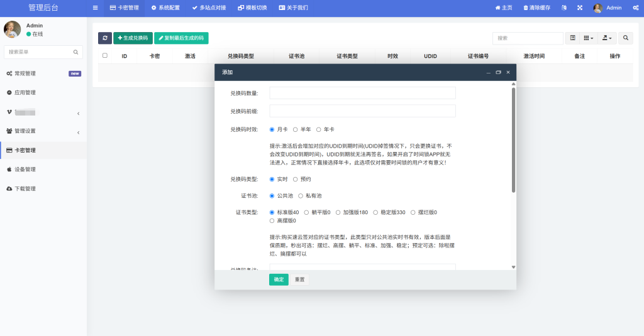The height and width of the screenshot is (336, 644).
Task: Click the magnifier in sidebar menu search
Action: [x=76, y=52]
